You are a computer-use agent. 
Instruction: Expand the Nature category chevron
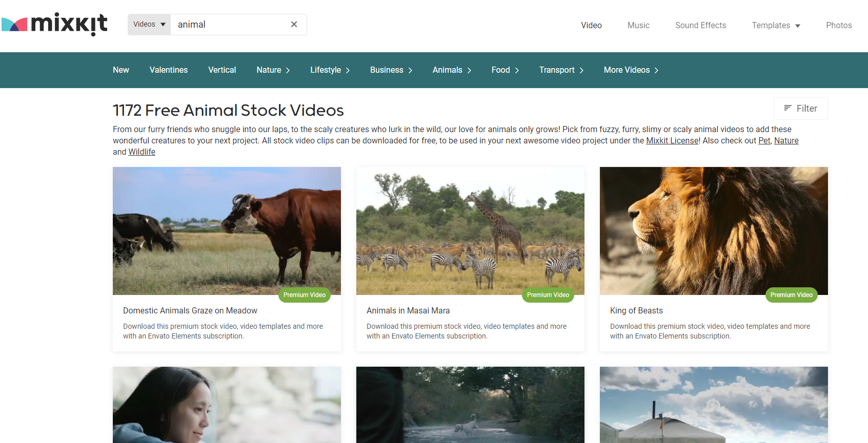[x=288, y=70]
